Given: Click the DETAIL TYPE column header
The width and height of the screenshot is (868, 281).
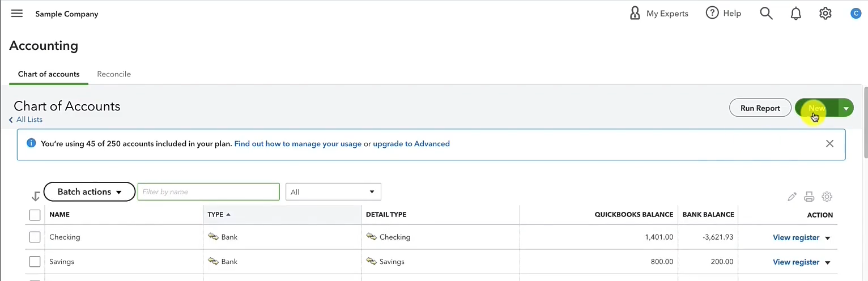Looking at the screenshot, I should [x=386, y=215].
